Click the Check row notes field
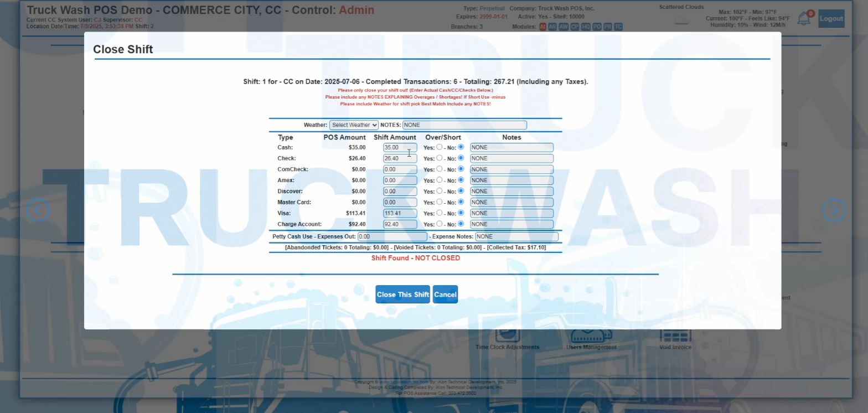The height and width of the screenshot is (413, 868). [x=512, y=158]
